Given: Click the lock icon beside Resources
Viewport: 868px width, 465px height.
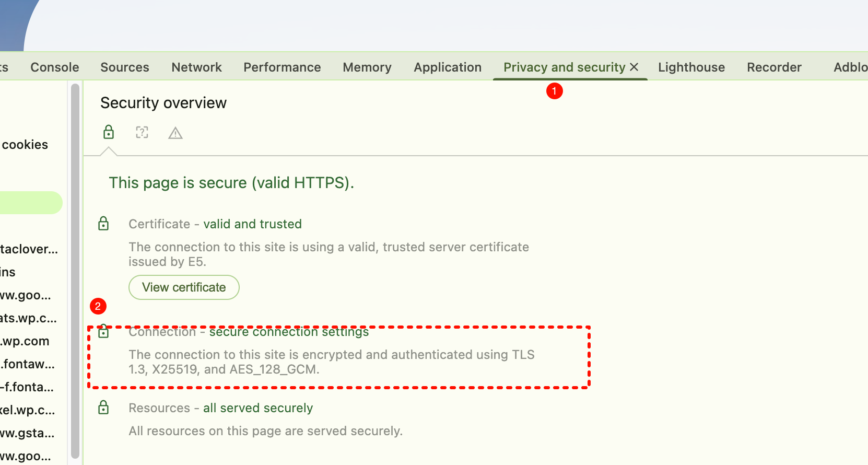Looking at the screenshot, I should [x=103, y=408].
